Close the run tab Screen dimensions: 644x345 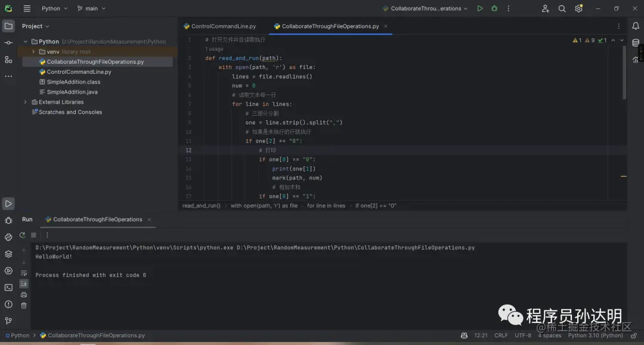(150, 219)
